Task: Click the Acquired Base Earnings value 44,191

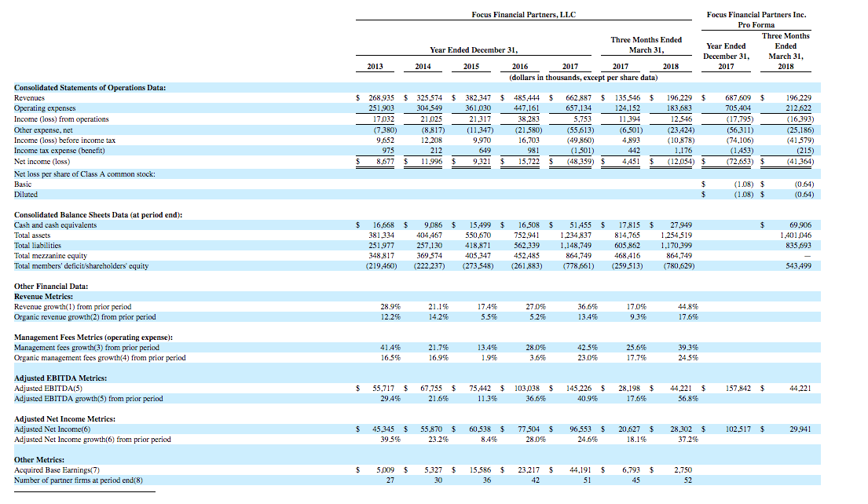Action: [x=580, y=470]
